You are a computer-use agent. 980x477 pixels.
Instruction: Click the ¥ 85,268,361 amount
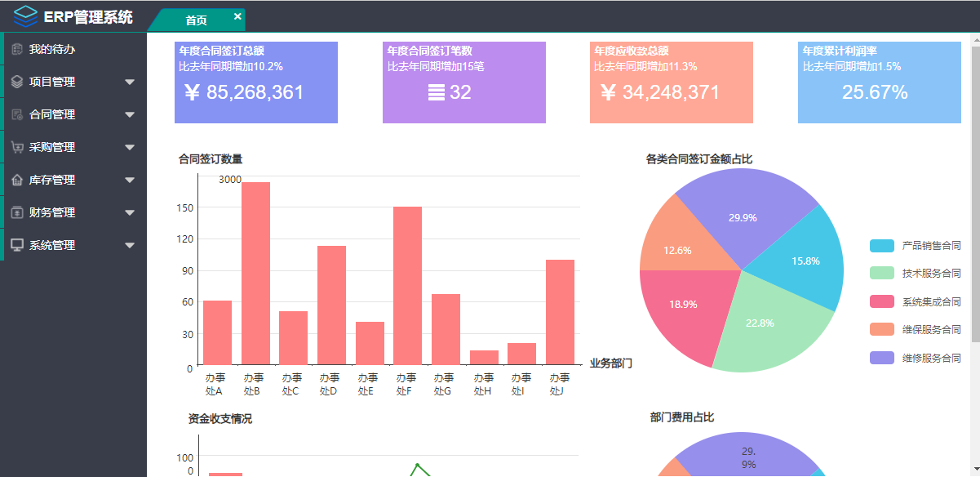click(245, 92)
